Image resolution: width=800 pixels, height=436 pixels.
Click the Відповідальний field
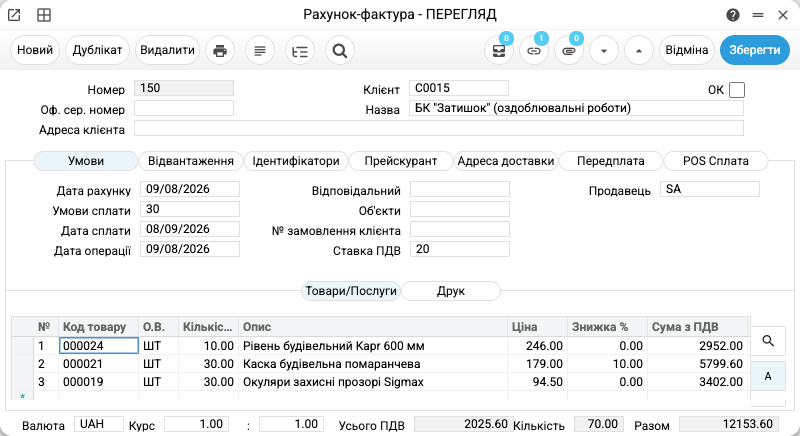pyautogui.click(x=460, y=189)
